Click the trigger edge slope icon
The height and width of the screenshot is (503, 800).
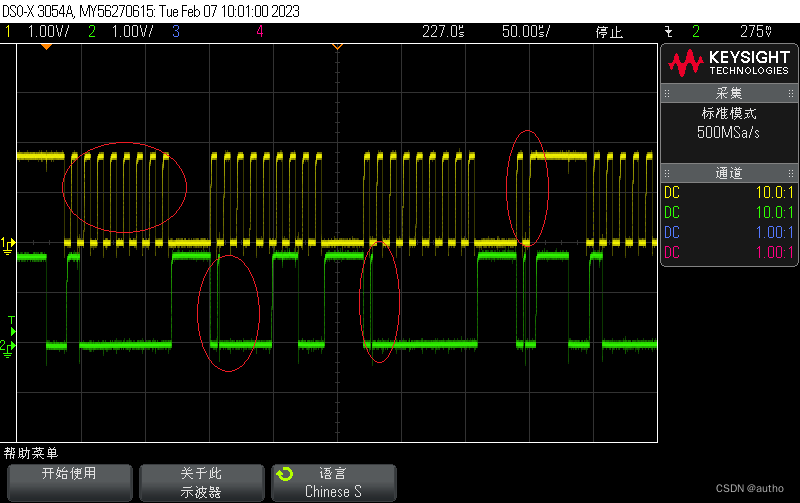pos(669,32)
